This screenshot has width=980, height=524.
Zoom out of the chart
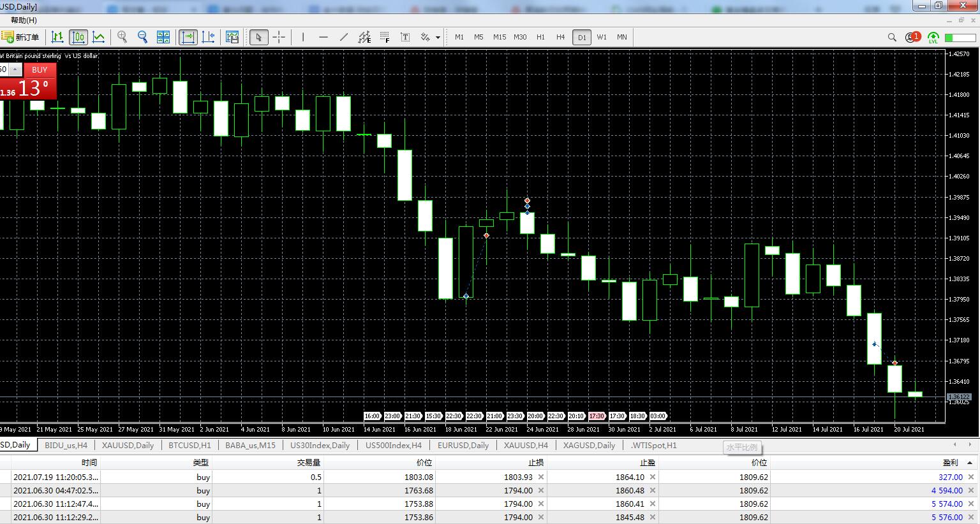click(142, 37)
